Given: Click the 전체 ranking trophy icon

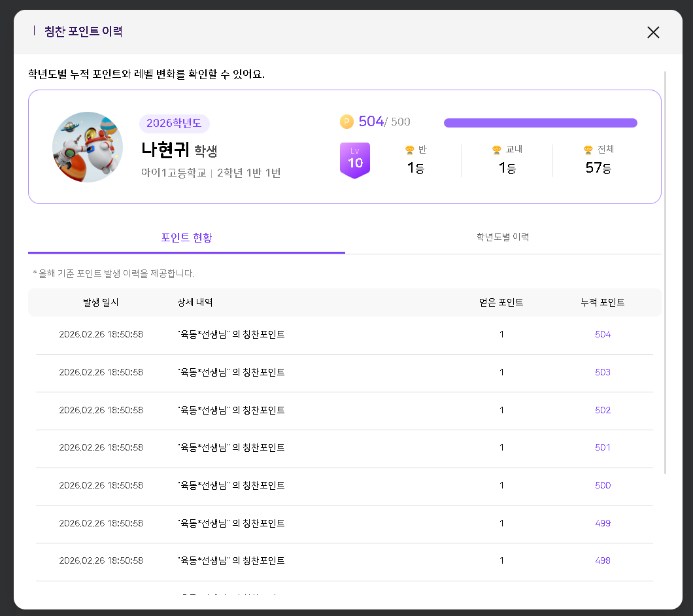Looking at the screenshot, I should tap(588, 150).
